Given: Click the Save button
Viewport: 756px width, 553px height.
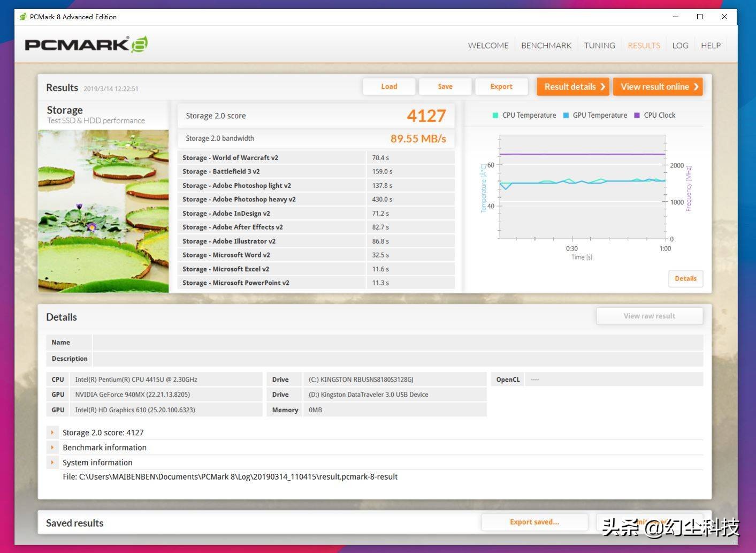Looking at the screenshot, I should [x=445, y=87].
